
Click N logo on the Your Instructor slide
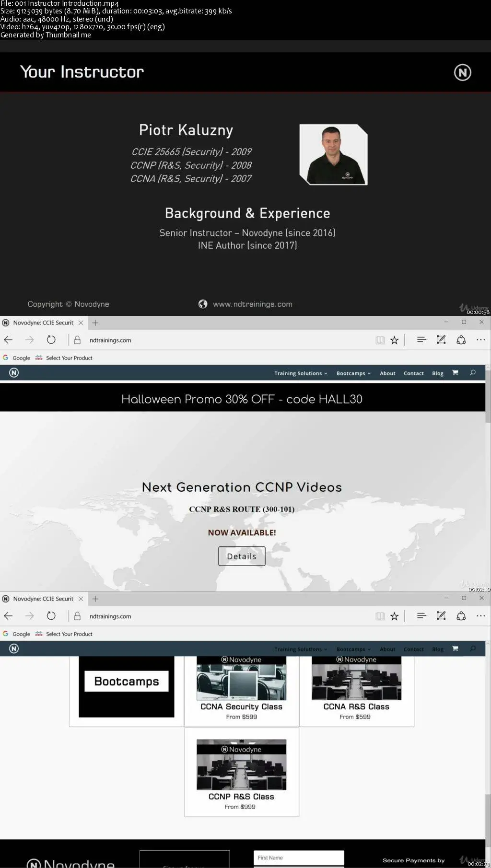coord(463,72)
